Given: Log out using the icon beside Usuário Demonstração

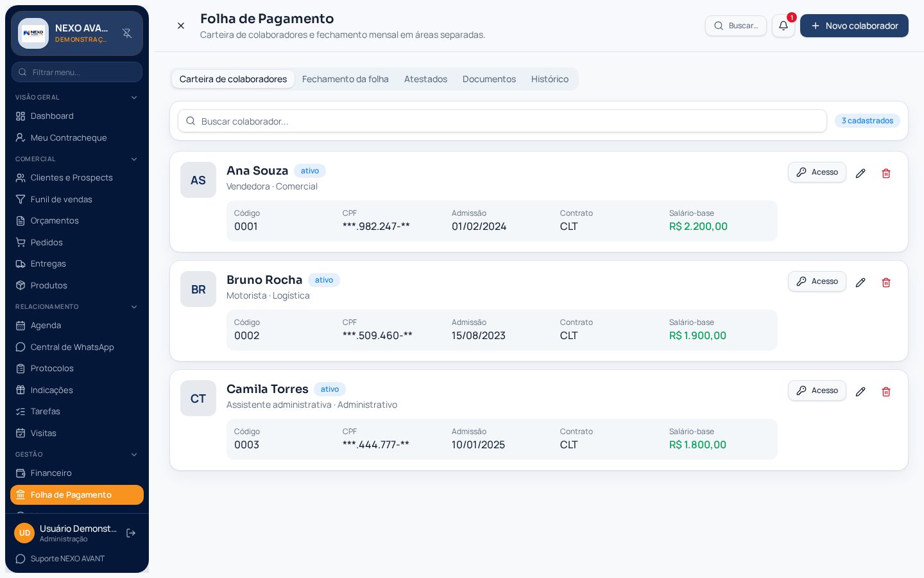Looking at the screenshot, I should tap(131, 533).
